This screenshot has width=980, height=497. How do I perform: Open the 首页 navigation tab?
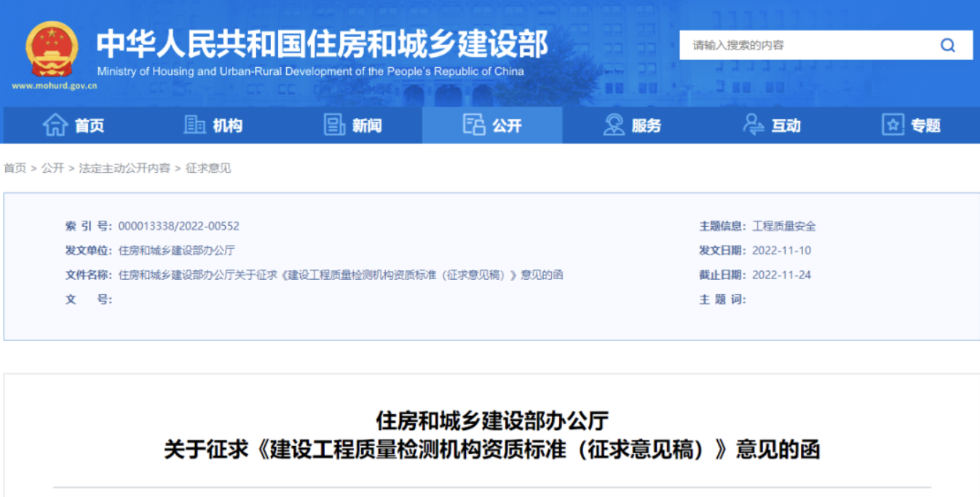73,125
